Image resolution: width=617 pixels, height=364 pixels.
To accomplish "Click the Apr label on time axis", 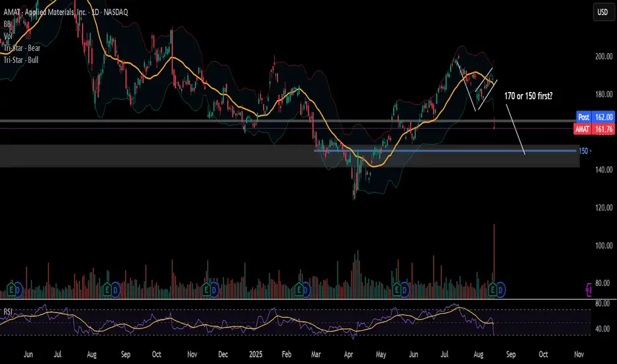I will coord(348,355).
